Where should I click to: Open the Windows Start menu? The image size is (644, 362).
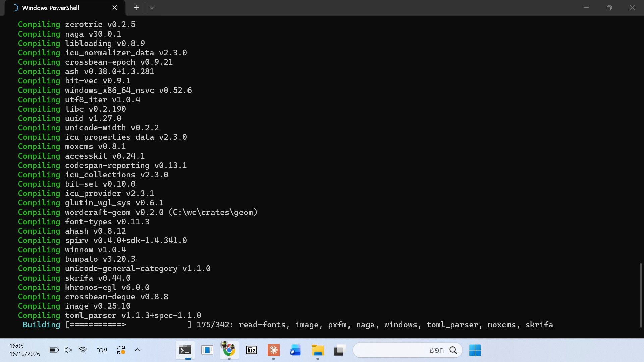click(475, 350)
